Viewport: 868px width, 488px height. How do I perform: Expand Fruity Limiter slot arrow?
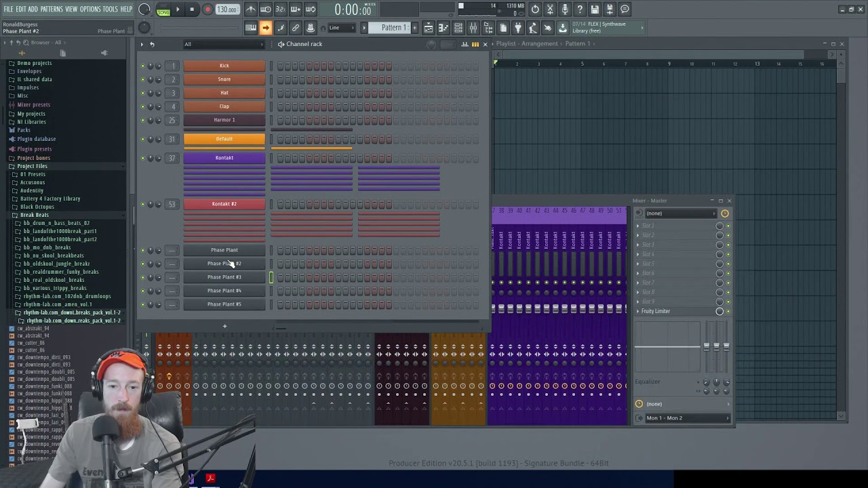tap(637, 311)
